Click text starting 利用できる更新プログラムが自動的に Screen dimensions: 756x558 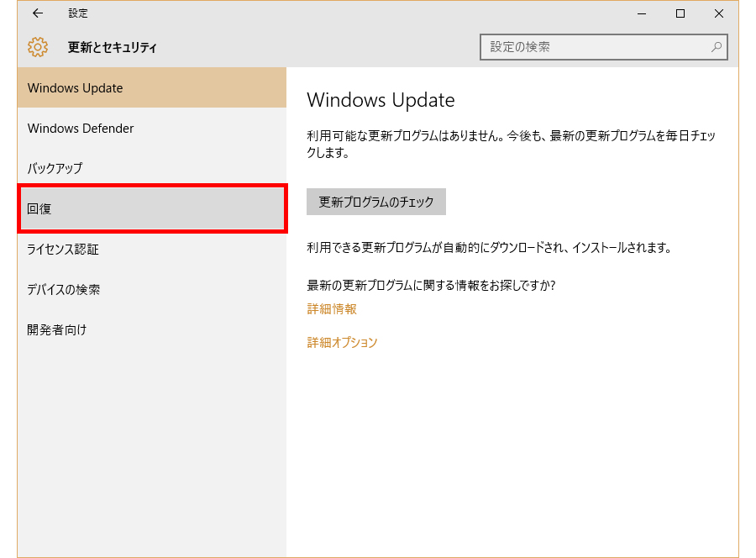coord(489,248)
